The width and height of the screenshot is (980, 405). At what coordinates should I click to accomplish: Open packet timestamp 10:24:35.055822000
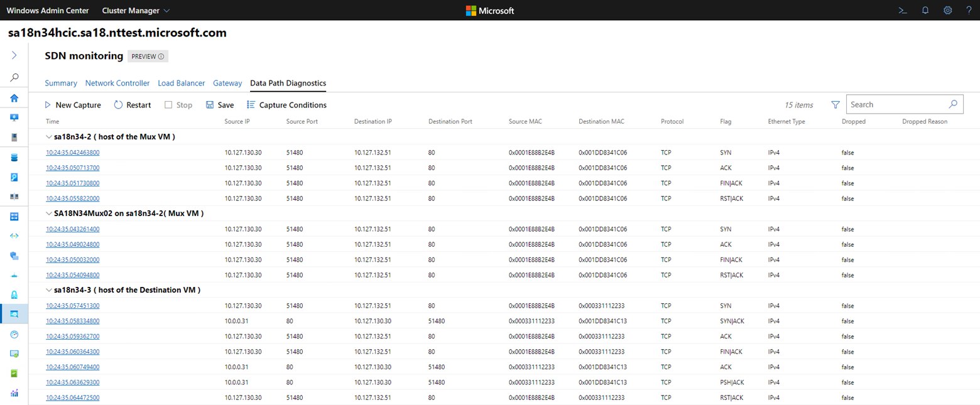73,198
